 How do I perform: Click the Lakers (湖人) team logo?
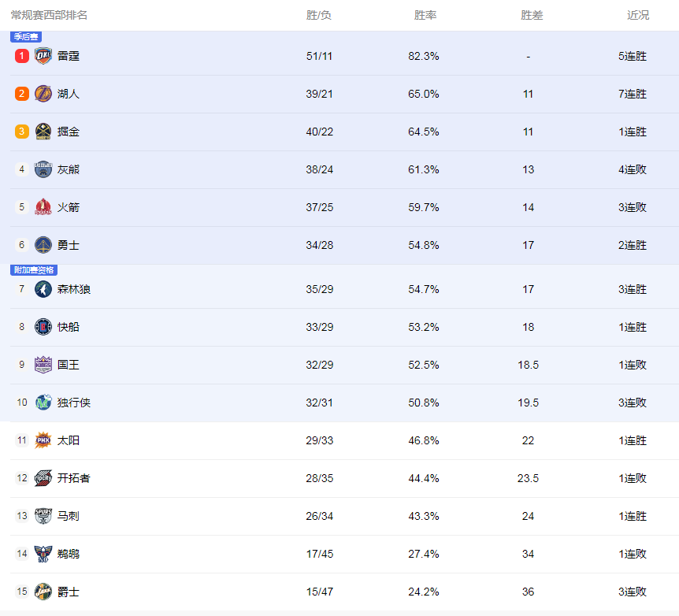click(43, 94)
